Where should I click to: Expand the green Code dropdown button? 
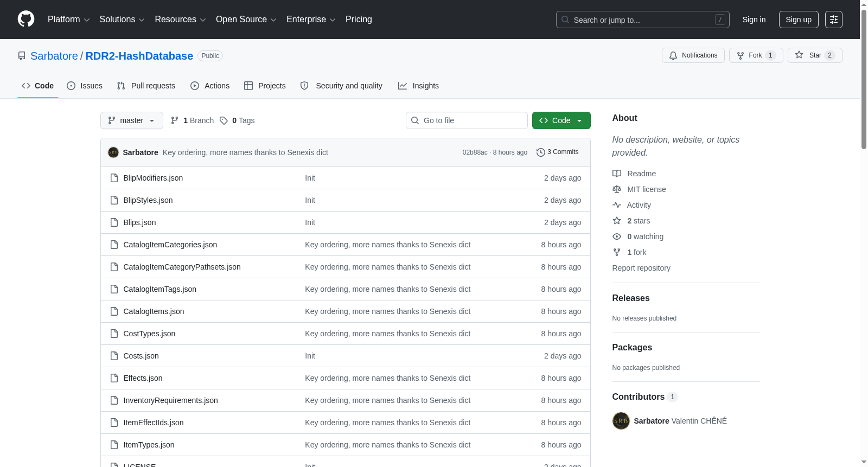[561, 120]
